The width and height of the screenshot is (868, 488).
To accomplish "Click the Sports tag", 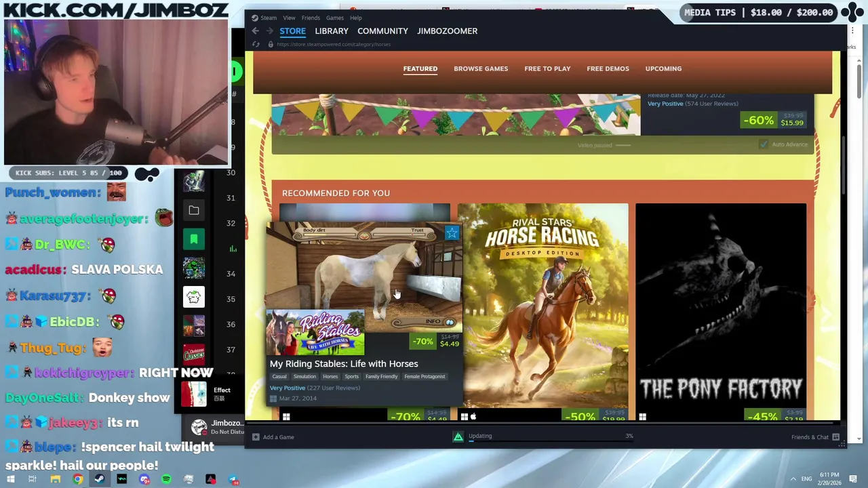I will click(x=351, y=377).
